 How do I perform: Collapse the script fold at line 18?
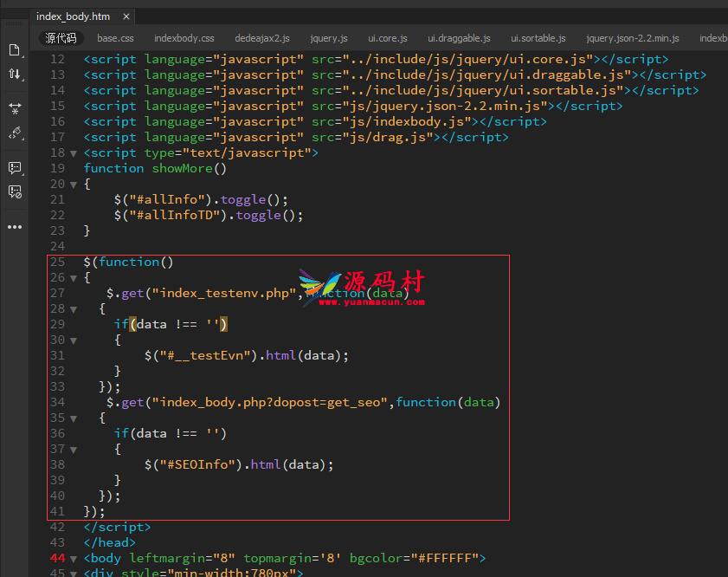73,152
